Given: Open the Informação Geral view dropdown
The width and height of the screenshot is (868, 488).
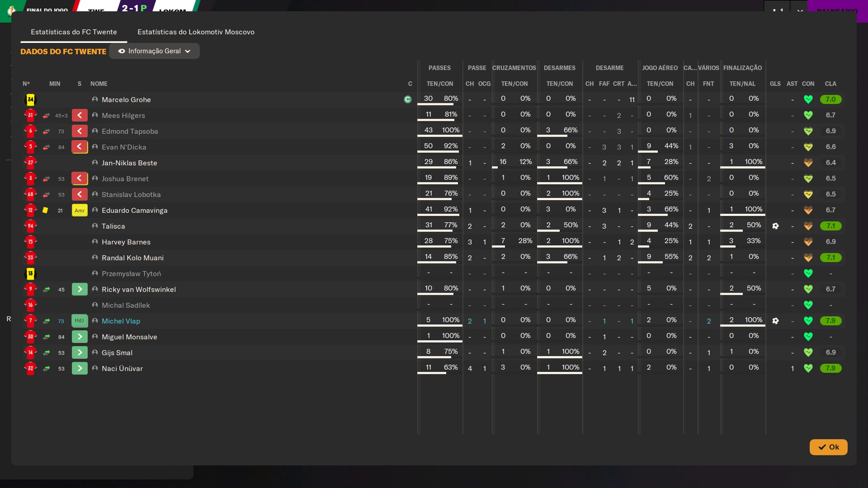Looking at the screenshot, I should [154, 51].
